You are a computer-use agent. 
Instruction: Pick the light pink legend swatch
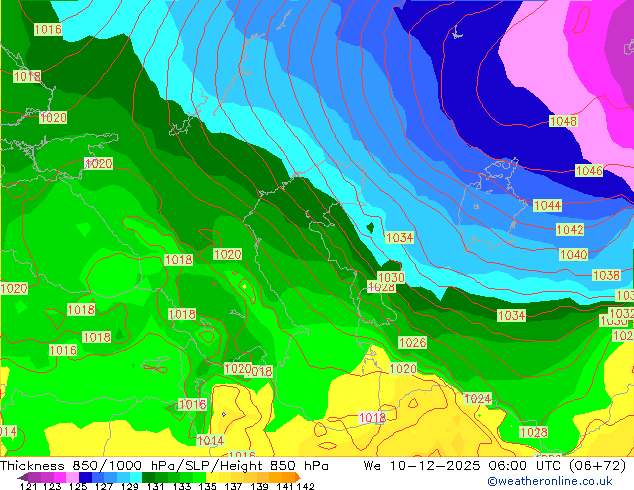point(73,477)
